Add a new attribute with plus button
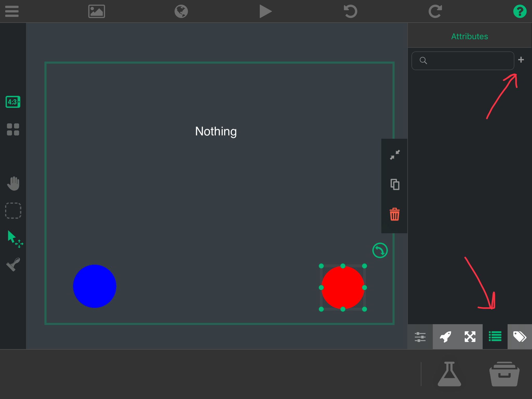This screenshot has height=399, width=532. [x=521, y=60]
